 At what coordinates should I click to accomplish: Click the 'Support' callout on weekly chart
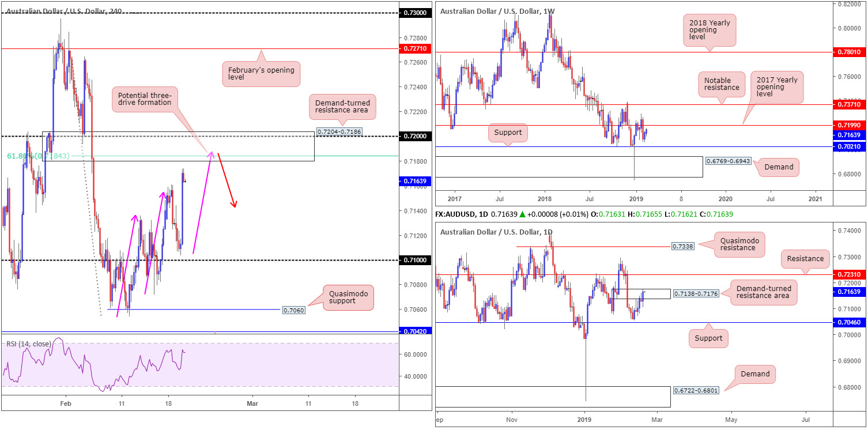point(508,133)
